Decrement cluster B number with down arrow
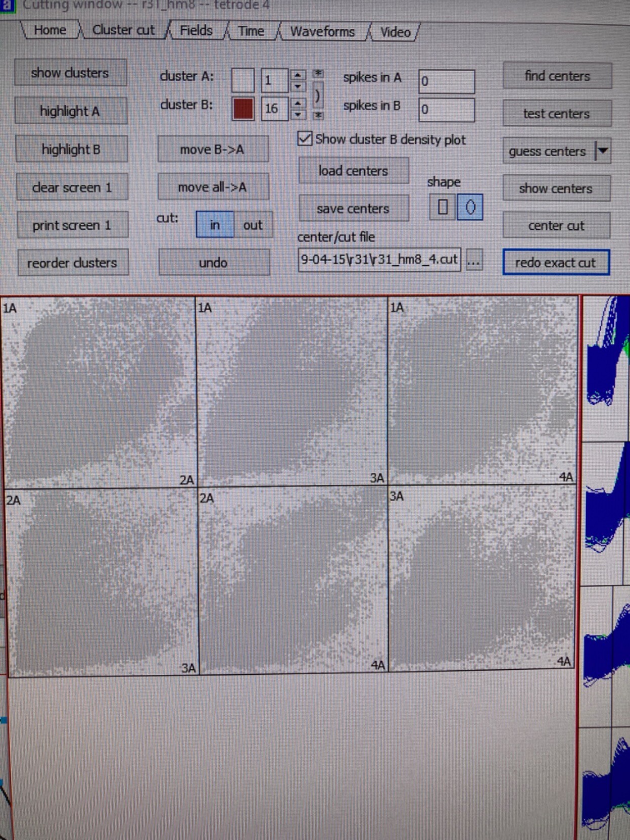This screenshot has height=840, width=630. pyautogui.click(x=298, y=115)
